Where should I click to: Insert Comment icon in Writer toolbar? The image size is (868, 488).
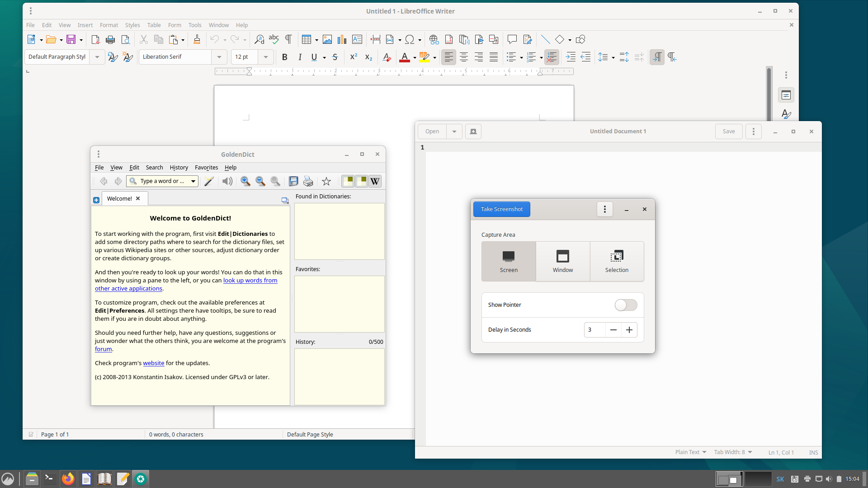click(512, 40)
